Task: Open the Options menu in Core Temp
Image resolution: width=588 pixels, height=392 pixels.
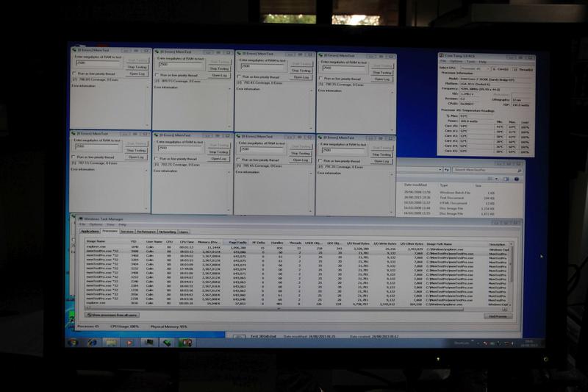Action: [456, 61]
